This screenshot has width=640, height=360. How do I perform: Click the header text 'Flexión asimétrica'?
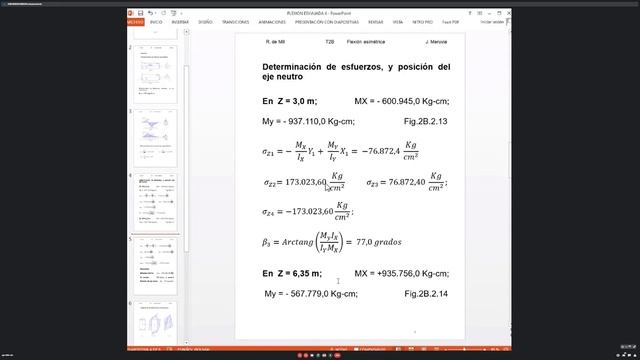pyautogui.click(x=366, y=42)
